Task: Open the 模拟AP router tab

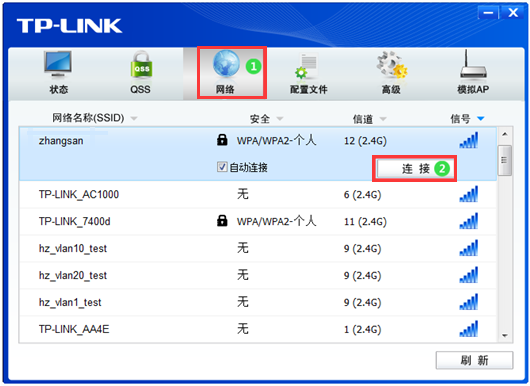Action: (473, 72)
